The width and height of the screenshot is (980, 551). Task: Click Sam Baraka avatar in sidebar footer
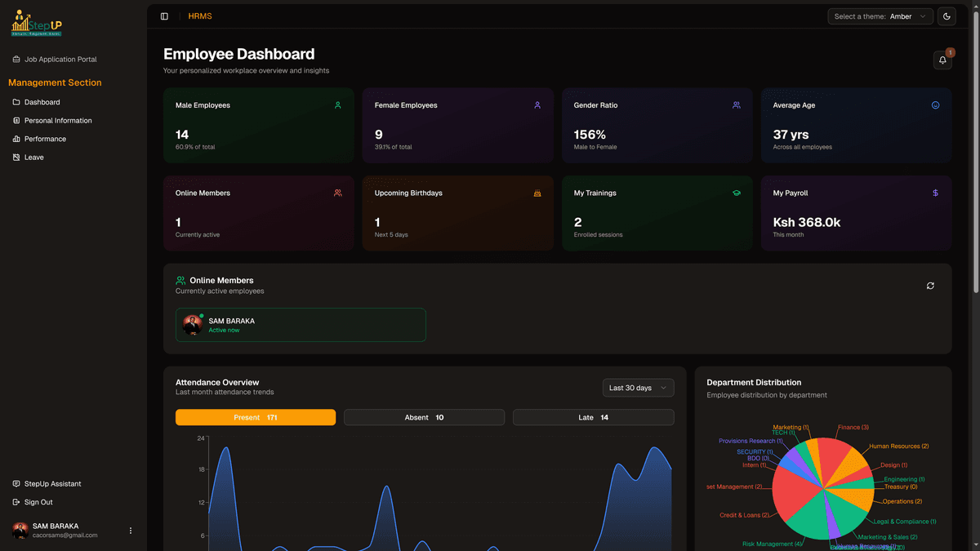[20, 531]
